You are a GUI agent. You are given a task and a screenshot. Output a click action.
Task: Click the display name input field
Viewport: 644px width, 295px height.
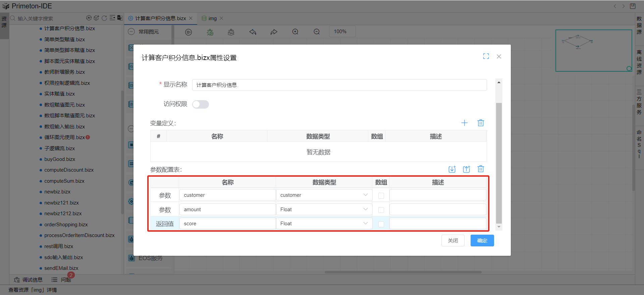tap(339, 85)
